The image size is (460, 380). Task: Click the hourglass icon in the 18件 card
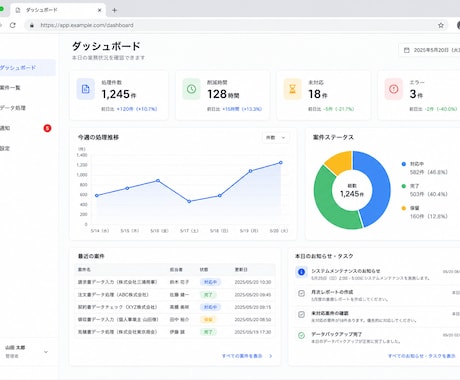point(292,89)
